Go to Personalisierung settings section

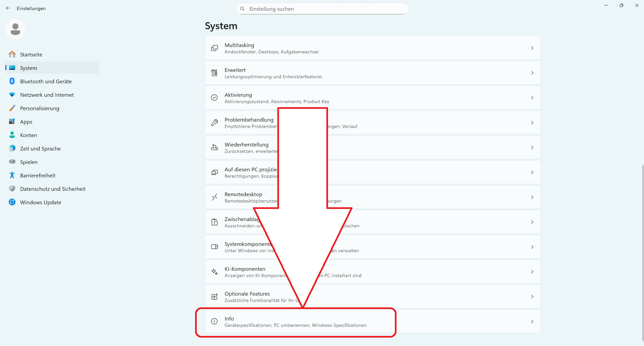40,108
